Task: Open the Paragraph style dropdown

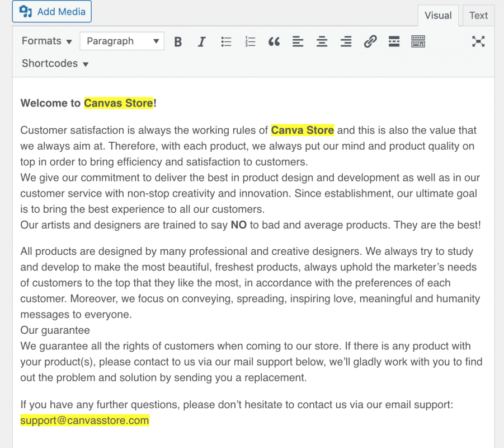Action: (x=122, y=41)
